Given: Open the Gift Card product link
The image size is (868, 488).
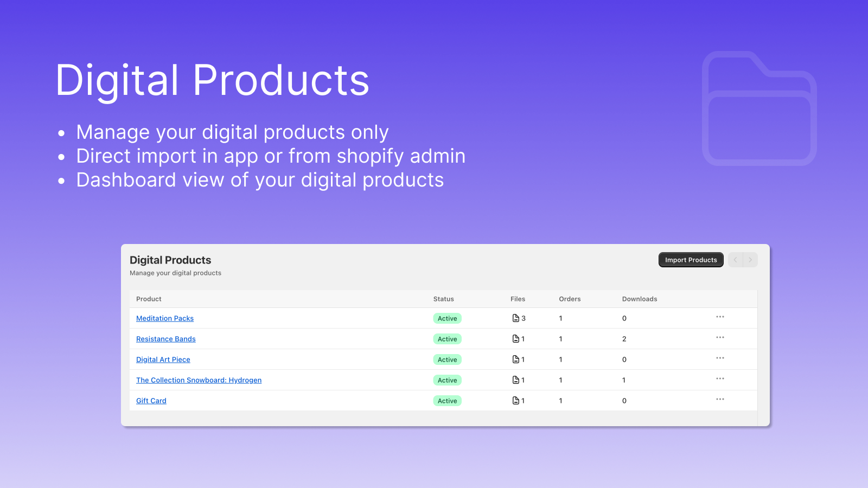Looking at the screenshot, I should tap(151, 400).
